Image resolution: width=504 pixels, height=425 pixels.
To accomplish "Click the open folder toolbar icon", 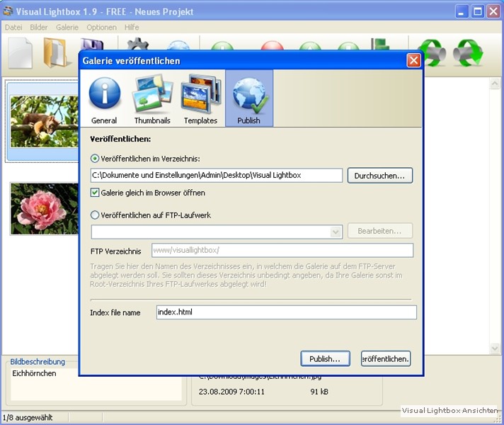I will click(55, 53).
